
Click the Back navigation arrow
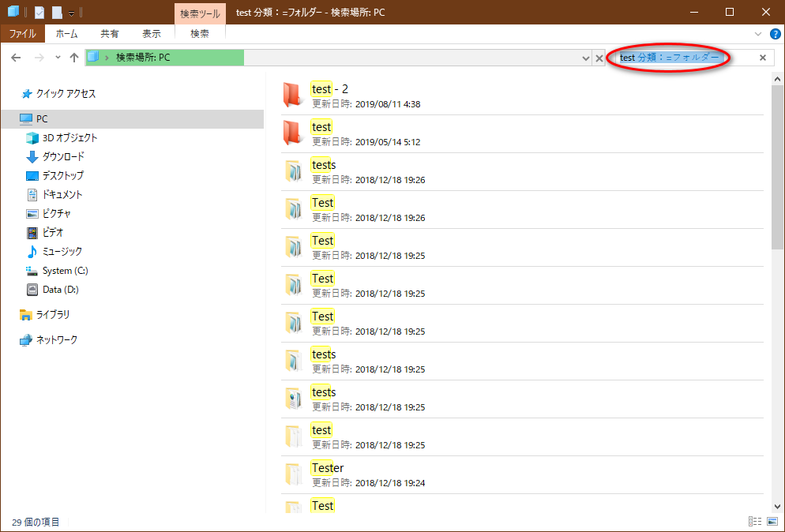(16, 58)
